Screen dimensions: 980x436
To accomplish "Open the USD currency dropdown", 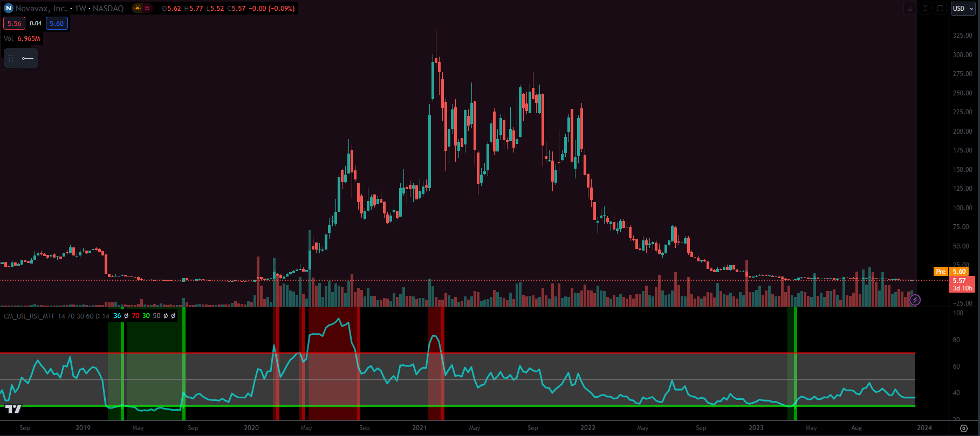I will pyautogui.click(x=963, y=8).
